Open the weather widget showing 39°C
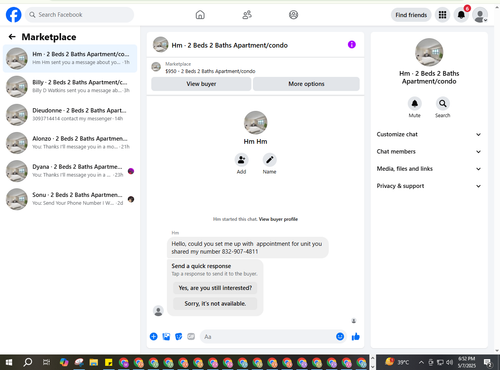This screenshot has width=500, height=370. coord(397,362)
